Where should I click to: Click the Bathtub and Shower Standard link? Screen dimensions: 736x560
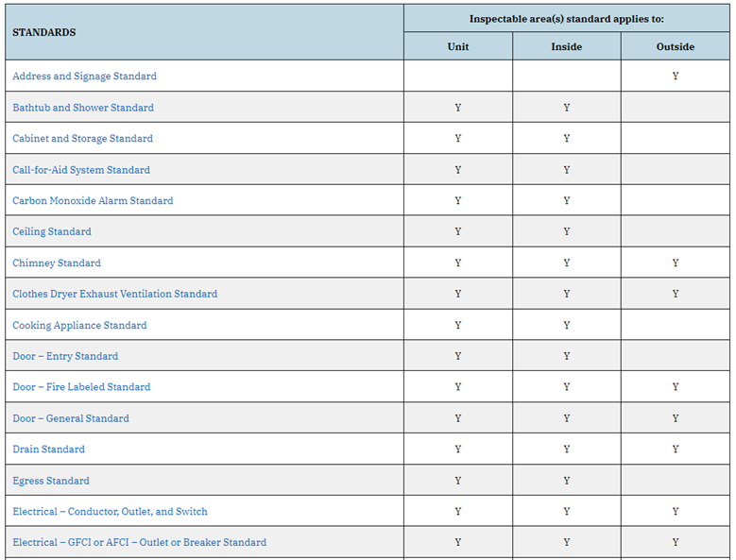pyautogui.click(x=83, y=108)
